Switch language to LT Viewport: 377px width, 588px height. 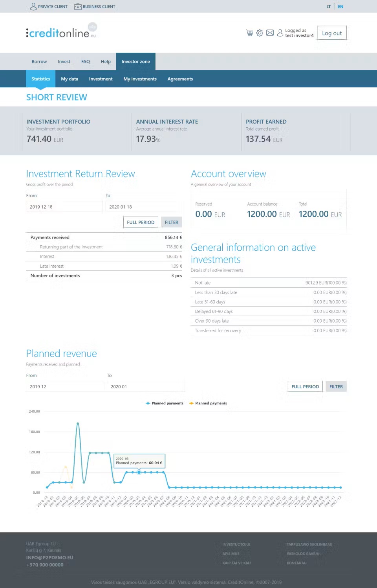coord(329,6)
